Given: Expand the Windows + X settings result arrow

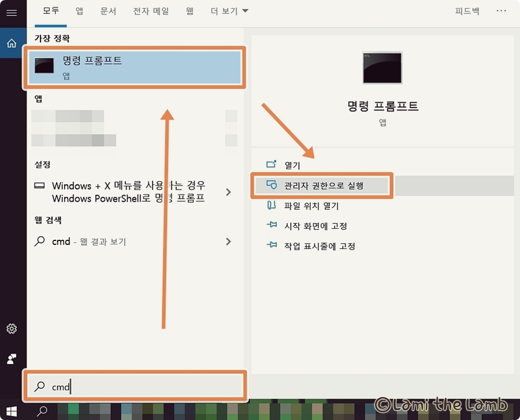Looking at the screenshot, I should click(x=228, y=192).
